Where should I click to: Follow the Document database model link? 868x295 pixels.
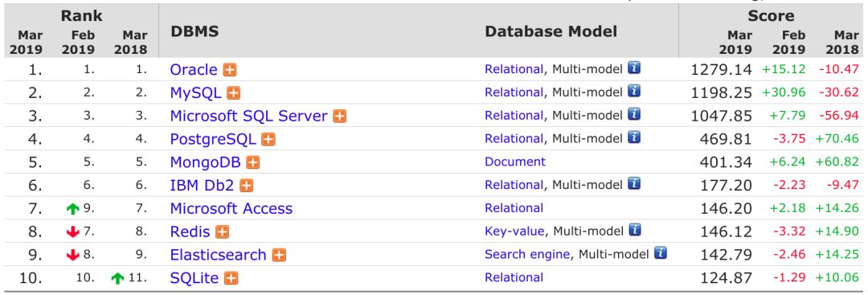pos(515,162)
